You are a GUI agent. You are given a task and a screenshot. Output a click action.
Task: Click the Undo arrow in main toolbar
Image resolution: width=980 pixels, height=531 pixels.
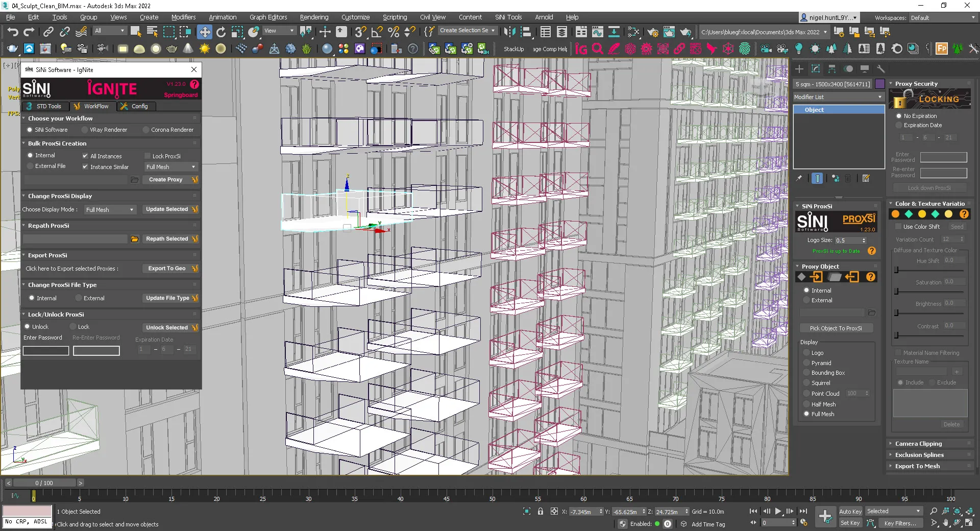12,32
